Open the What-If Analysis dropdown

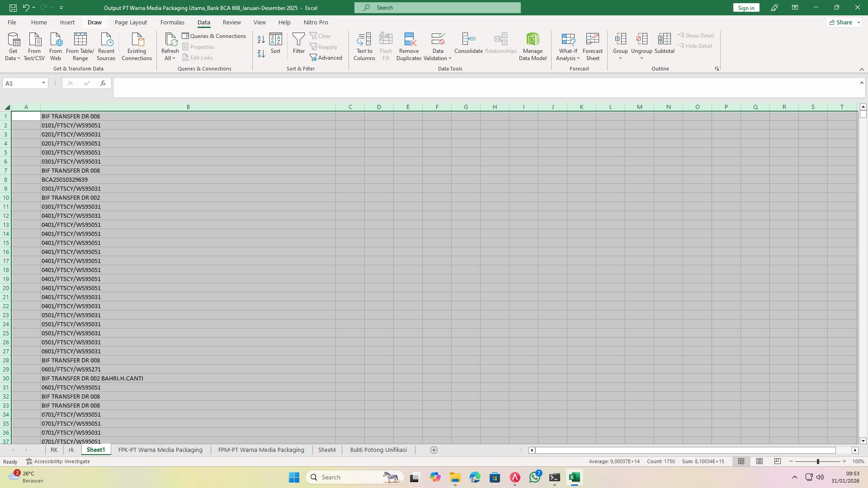568,46
